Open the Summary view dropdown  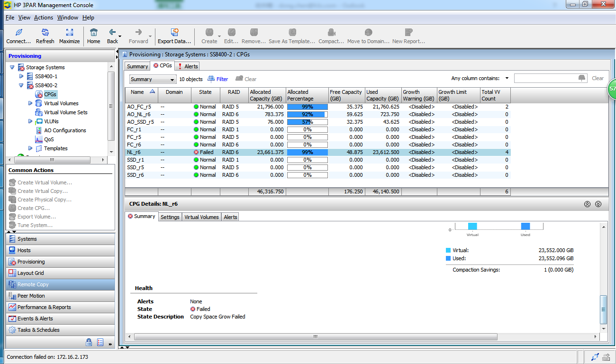pos(153,79)
